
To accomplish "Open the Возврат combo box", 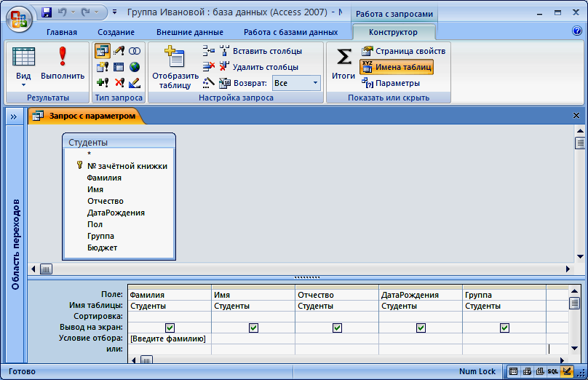I will pos(296,83).
